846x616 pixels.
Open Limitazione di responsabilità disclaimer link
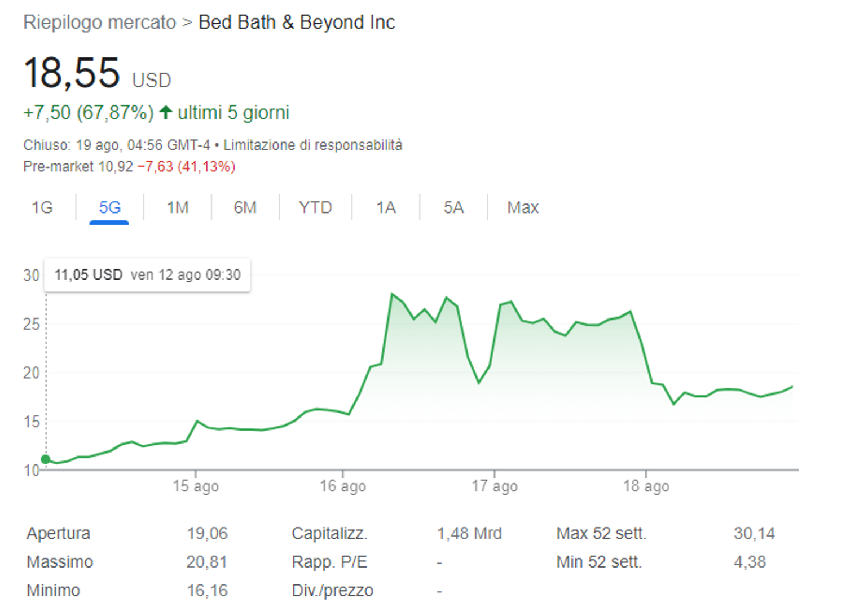[313, 145]
